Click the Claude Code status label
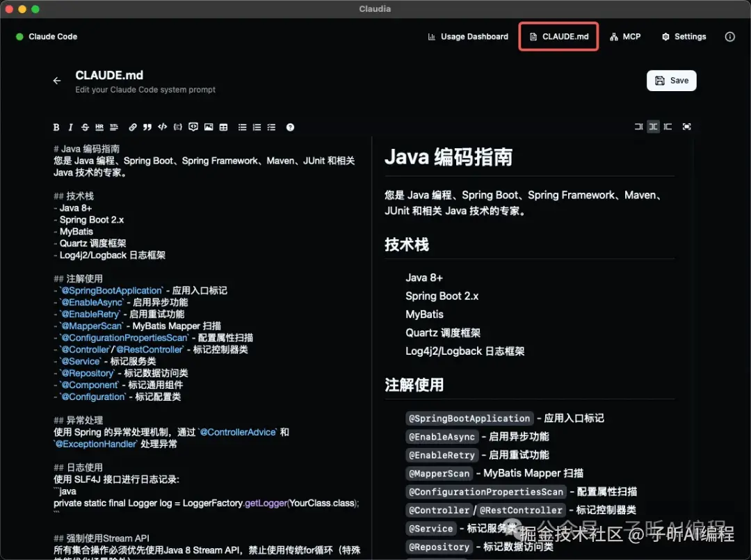Screen dimensions: 751x560 (x=53, y=37)
